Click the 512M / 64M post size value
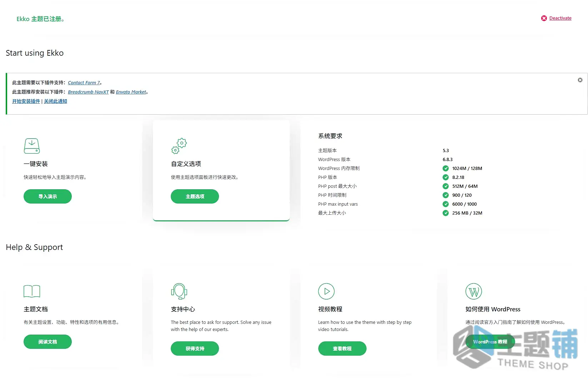The image size is (588, 381). pos(465,186)
